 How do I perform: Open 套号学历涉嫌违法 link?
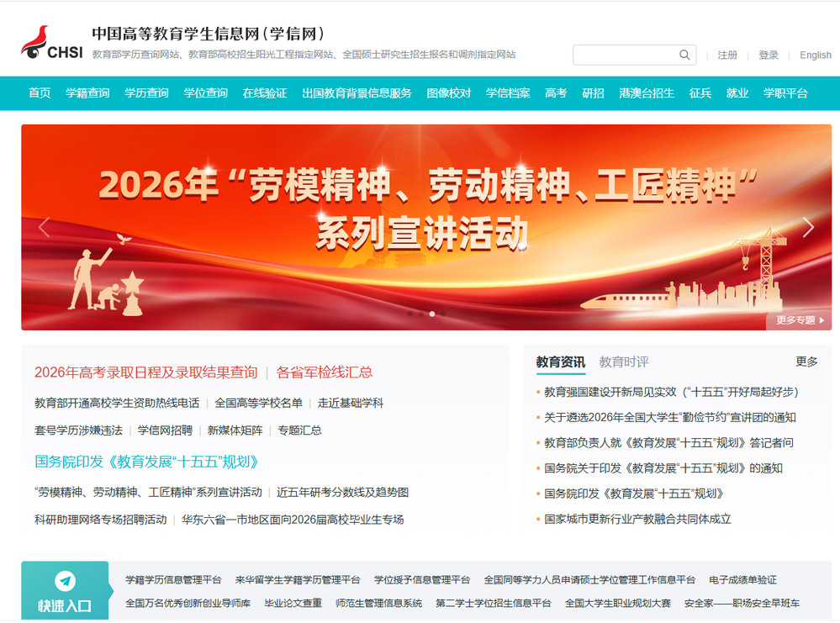click(79, 430)
